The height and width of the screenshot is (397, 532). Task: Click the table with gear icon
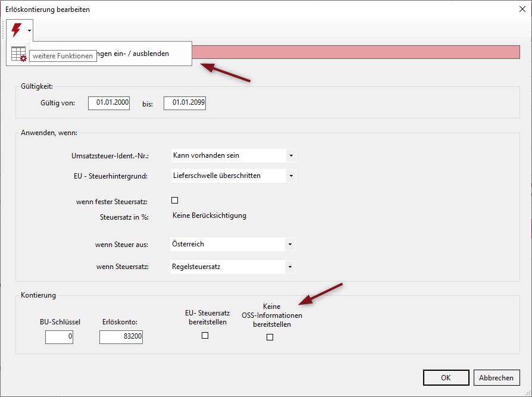tap(19, 54)
